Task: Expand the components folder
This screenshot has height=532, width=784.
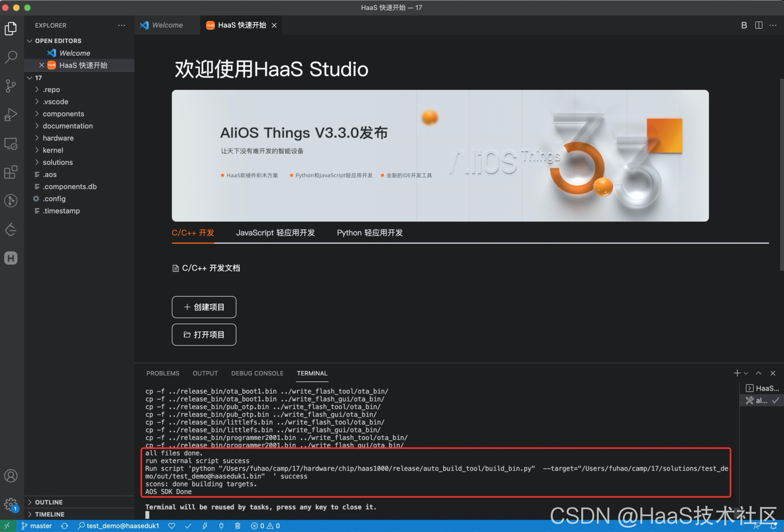Action: click(63, 114)
